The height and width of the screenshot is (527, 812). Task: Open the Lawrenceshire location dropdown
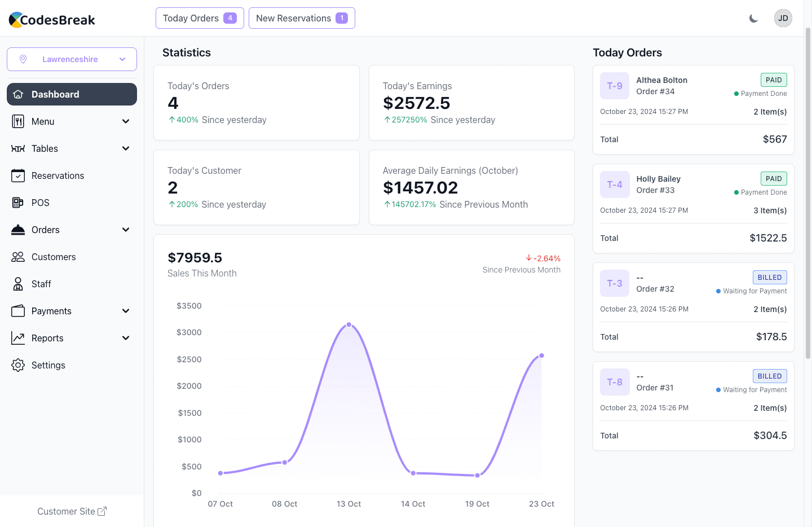click(x=72, y=59)
